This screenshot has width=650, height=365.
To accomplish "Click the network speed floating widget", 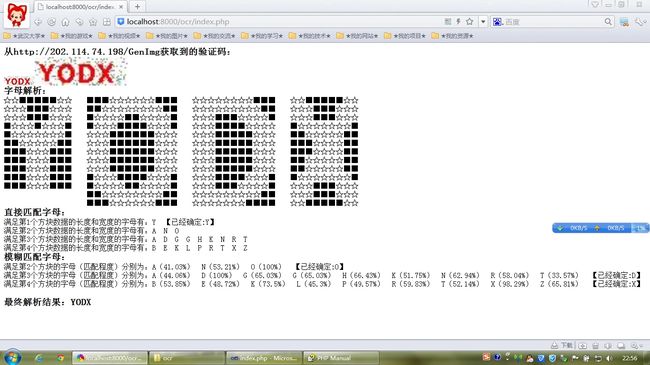I will click(600, 228).
